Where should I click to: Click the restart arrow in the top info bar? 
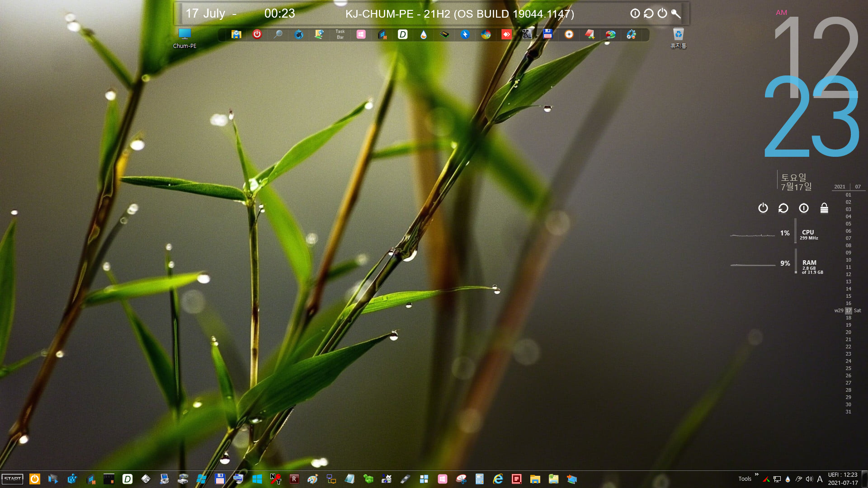(649, 14)
